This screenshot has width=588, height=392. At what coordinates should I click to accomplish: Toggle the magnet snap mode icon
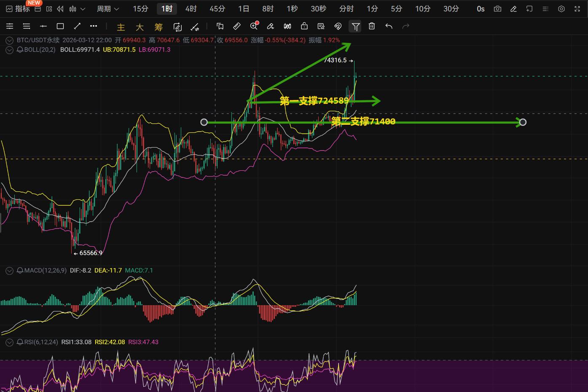(x=338, y=26)
